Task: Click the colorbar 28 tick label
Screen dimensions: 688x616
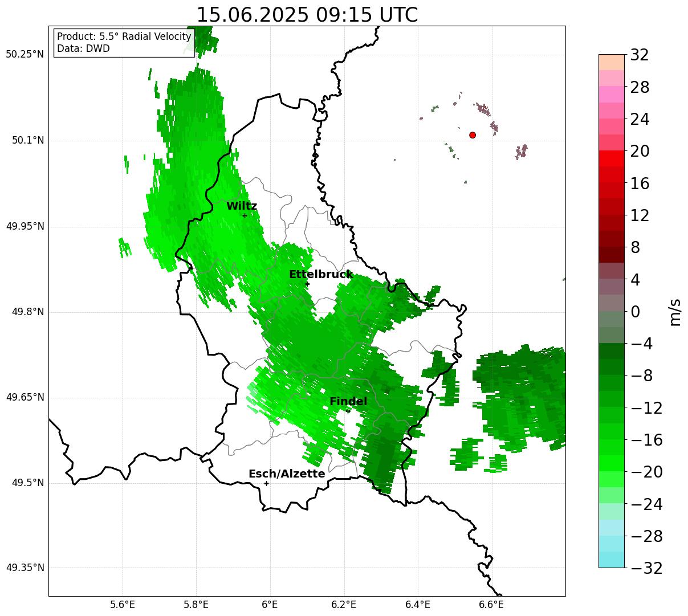Action: point(640,87)
